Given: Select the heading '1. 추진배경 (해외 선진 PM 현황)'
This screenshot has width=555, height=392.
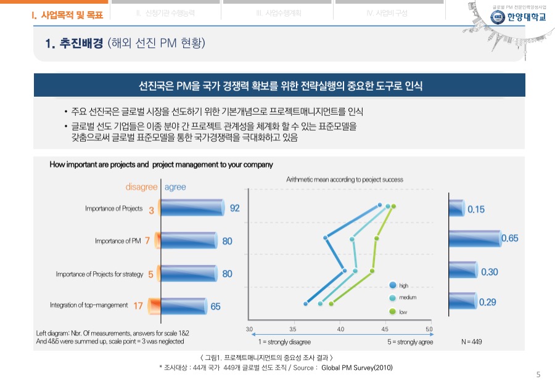Looking at the screenshot, I should (x=125, y=43).
